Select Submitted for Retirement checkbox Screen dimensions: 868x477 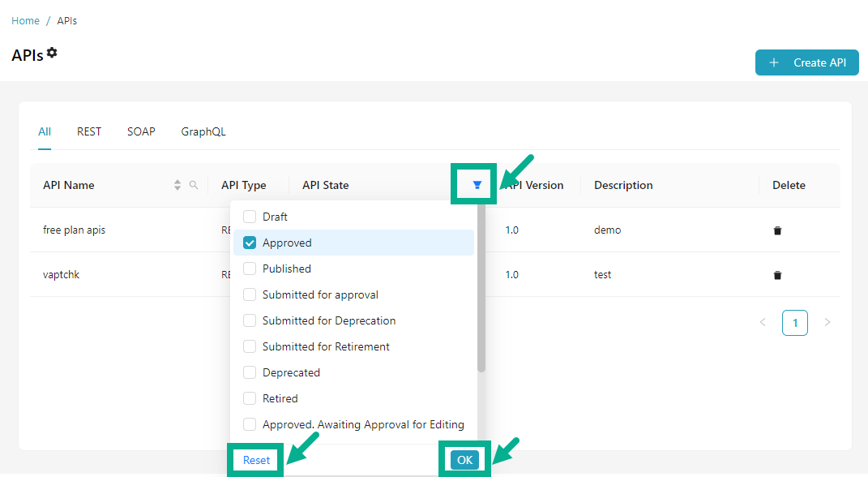pyautogui.click(x=250, y=346)
